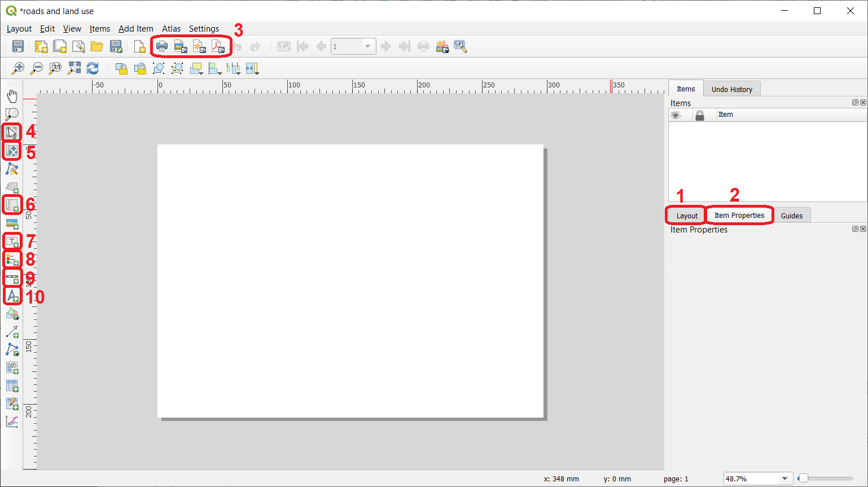Choose the Add Shape tool
The height and width of the screenshot is (487, 868).
tap(12, 314)
